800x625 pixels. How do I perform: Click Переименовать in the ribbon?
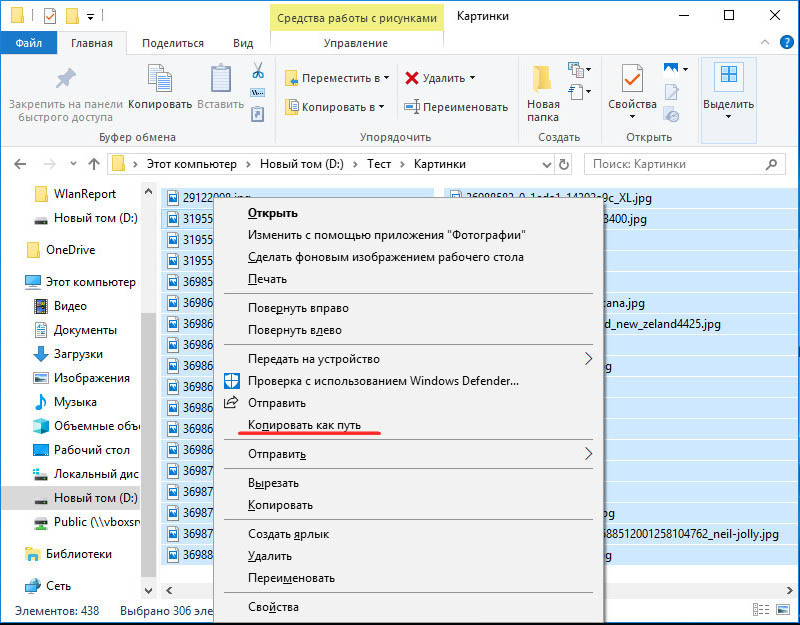tap(456, 107)
